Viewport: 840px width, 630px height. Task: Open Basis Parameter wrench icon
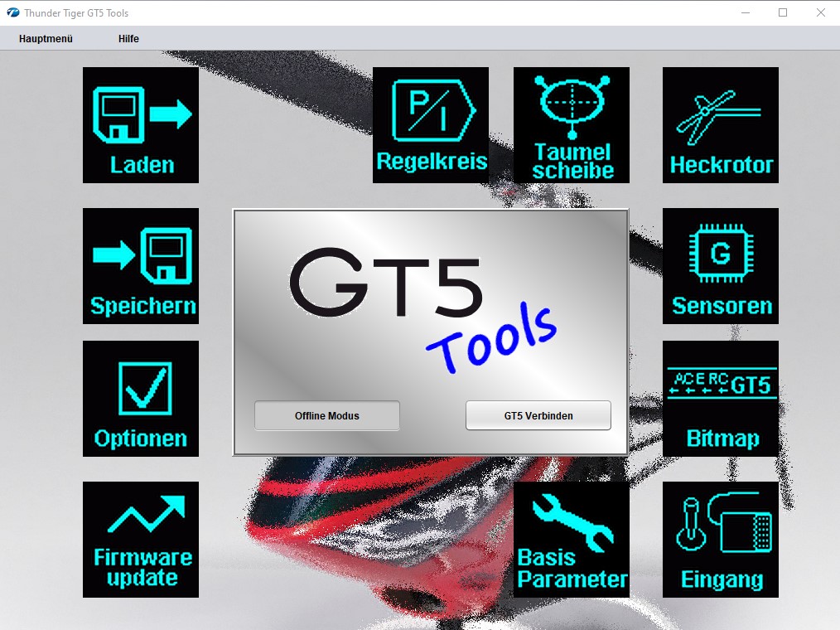pyautogui.click(x=572, y=540)
